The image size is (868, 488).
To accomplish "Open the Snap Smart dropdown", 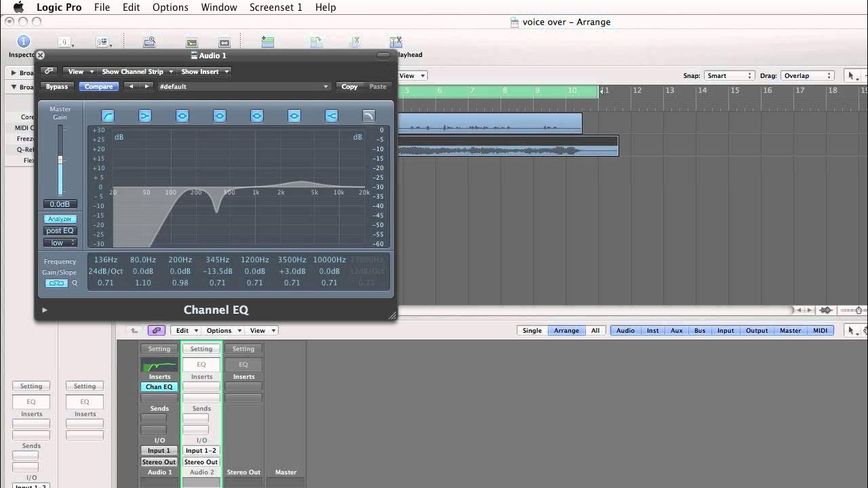I will click(729, 76).
